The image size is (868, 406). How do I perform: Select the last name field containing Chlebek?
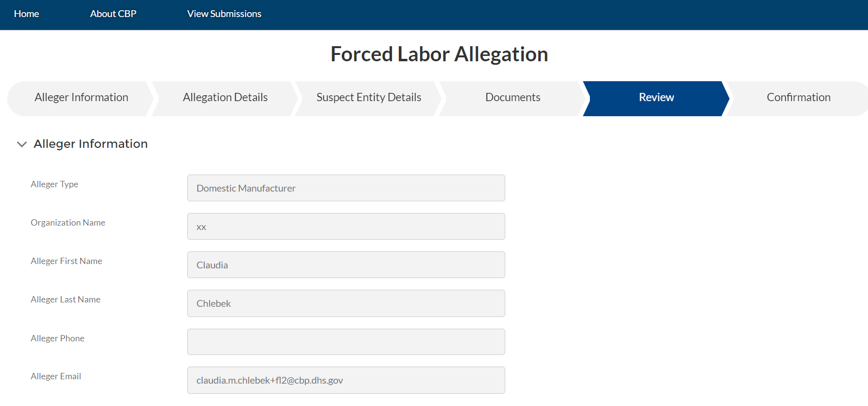[346, 303]
